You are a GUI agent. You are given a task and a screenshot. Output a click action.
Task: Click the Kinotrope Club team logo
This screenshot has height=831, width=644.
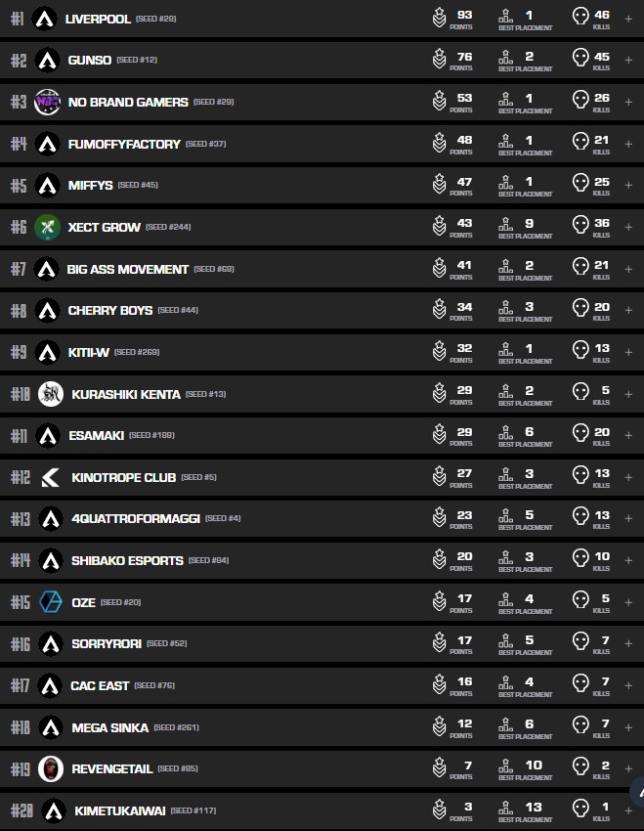50,477
